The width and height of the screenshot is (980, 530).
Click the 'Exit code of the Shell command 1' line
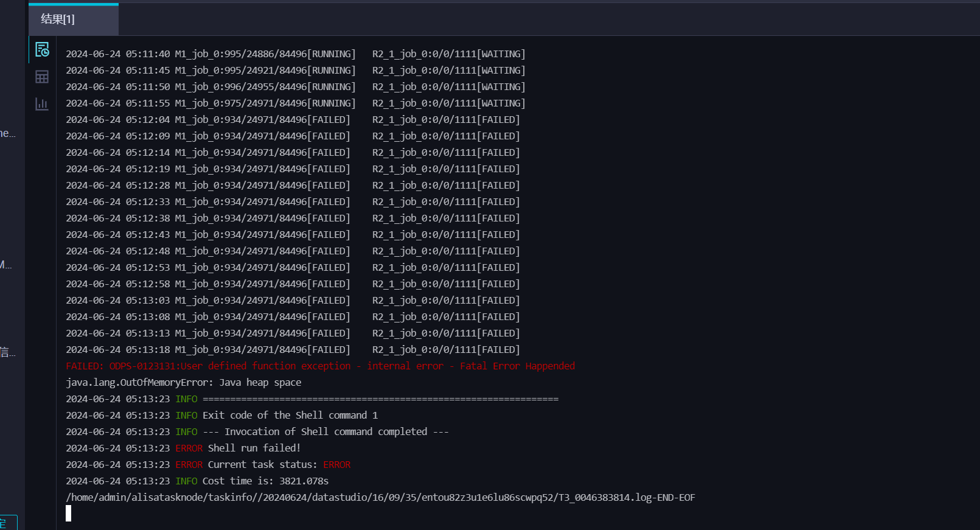222,416
